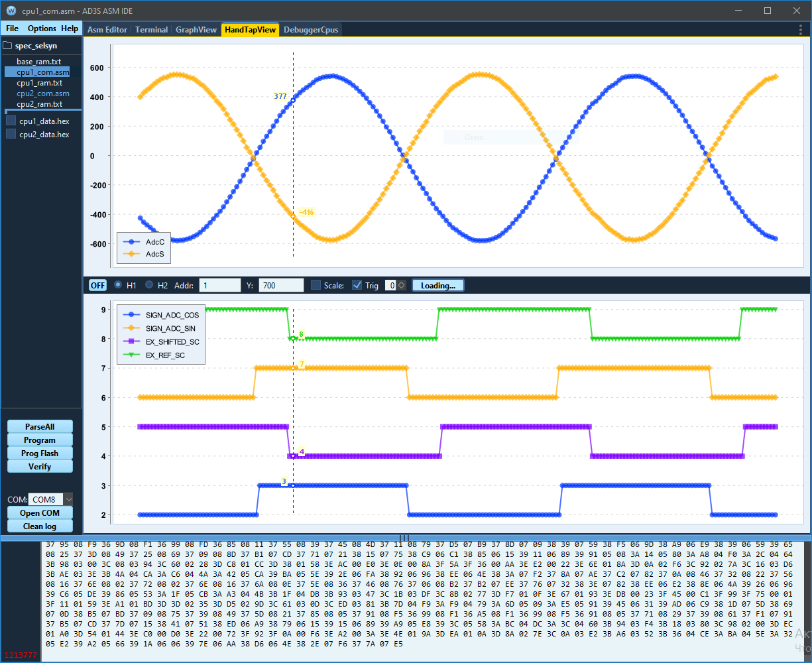The width and height of the screenshot is (812, 663).
Task: Open the Help menu
Action: pyautogui.click(x=70, y=29)
